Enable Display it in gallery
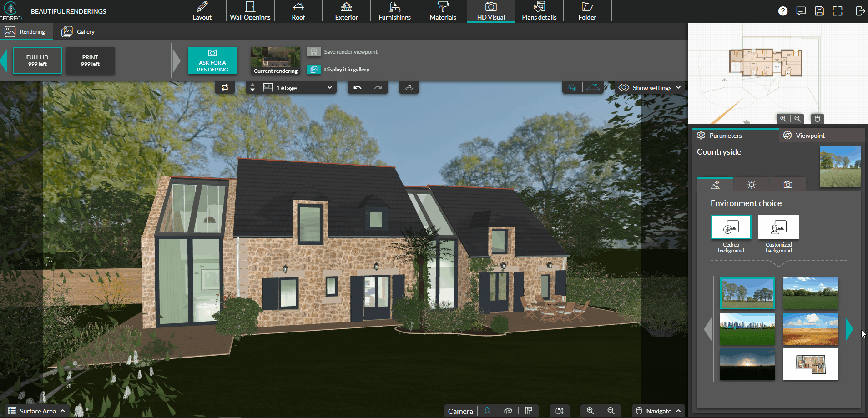 pos(313,69)
